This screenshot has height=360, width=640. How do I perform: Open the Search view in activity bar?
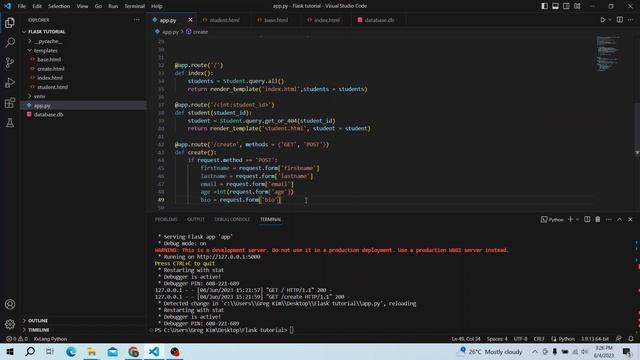pyautogui.click(x=10, y=42)
